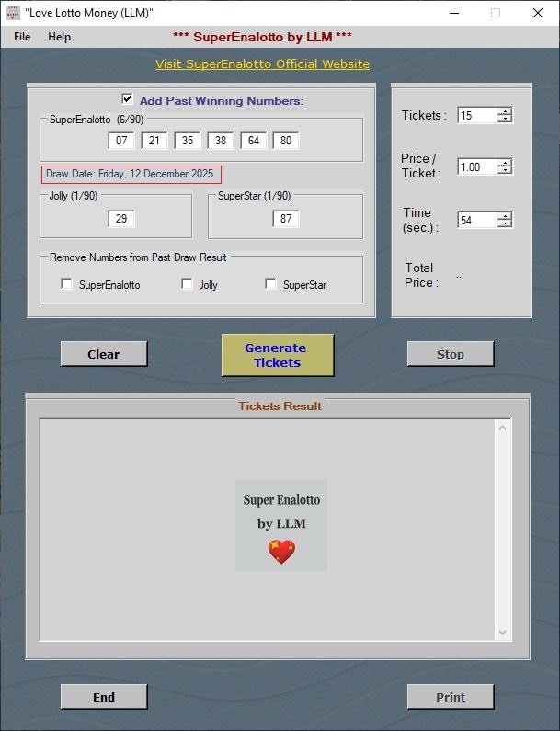Lower Time seconds with down arrow
This screenshot has width=560, height=731.
pyautogui.click(x=505, y=224)
